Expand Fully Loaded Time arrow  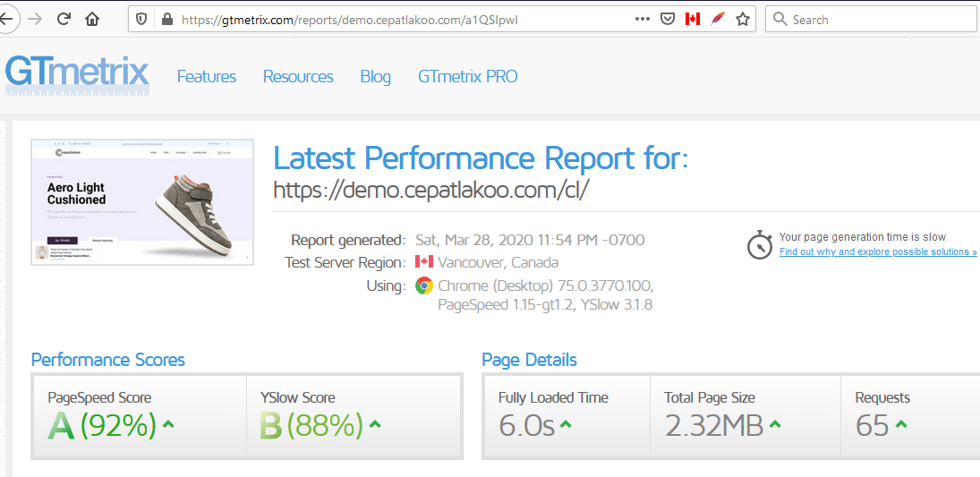tap(567, 424)
